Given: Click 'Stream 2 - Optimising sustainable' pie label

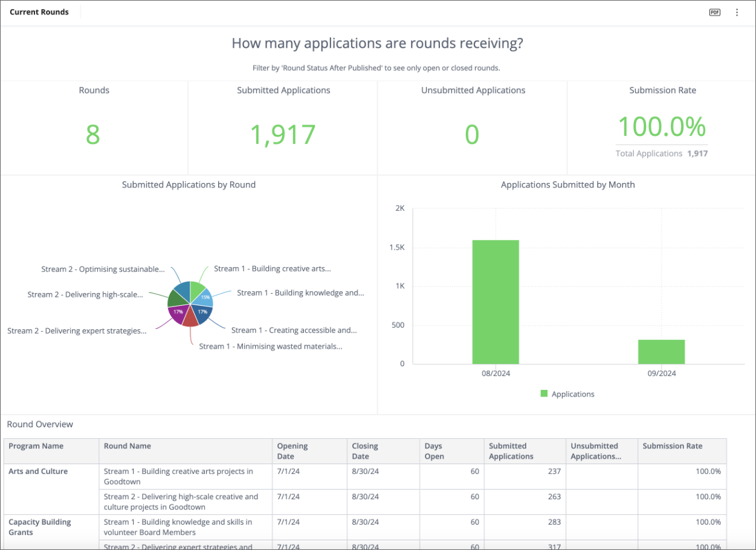Looking at the screenshot, I should pos(103,269).
